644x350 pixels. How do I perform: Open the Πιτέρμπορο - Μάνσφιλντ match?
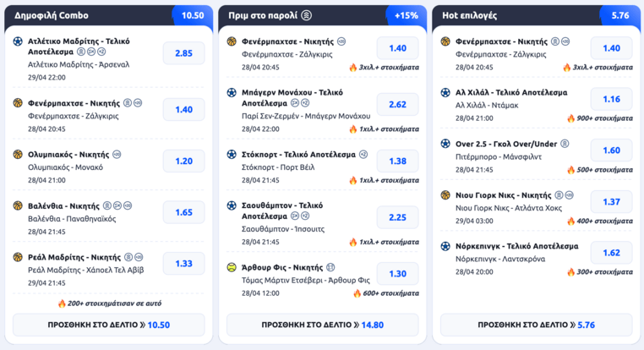click(x=498, y=157)
